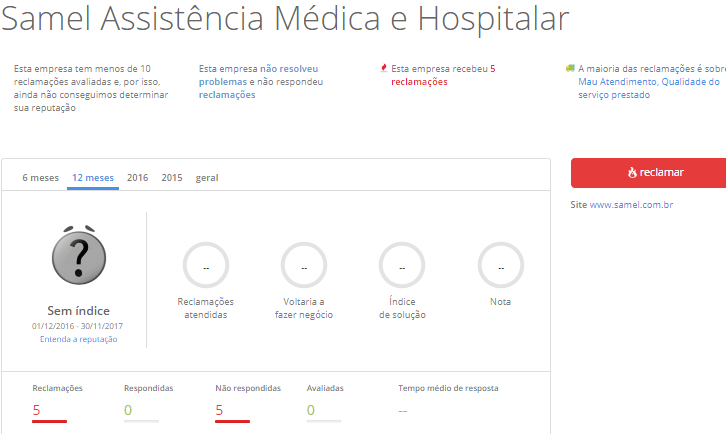Screen dimensions: 726x434
Task: Click the question-mark reputation face icon
Action: pyautogui.click(x=79, y=255)
